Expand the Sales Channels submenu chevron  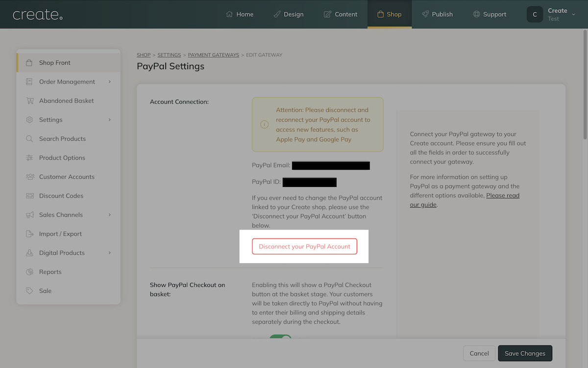coord(110,215)
